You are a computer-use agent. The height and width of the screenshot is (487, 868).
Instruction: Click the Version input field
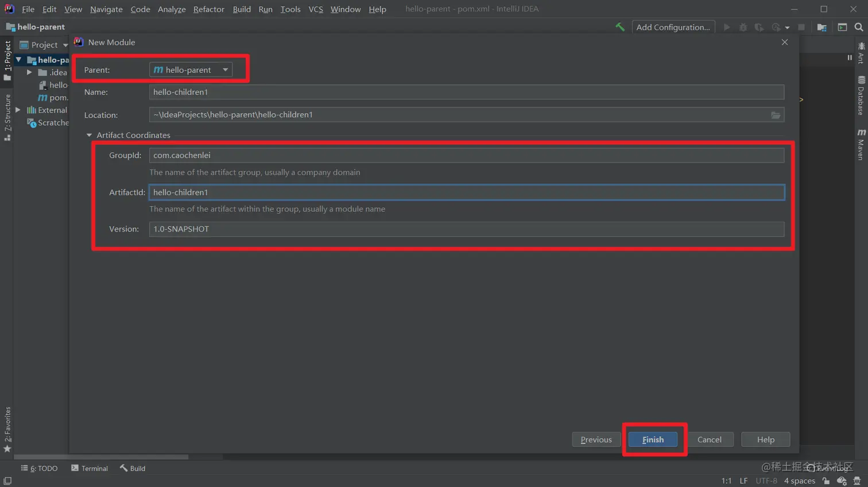coord(467,229)
